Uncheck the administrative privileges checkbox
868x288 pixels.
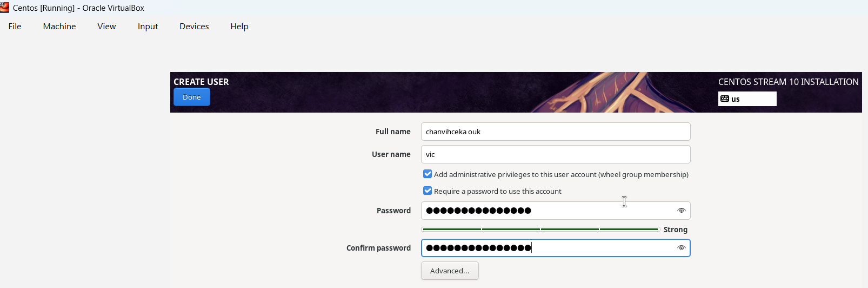[428, 174]
